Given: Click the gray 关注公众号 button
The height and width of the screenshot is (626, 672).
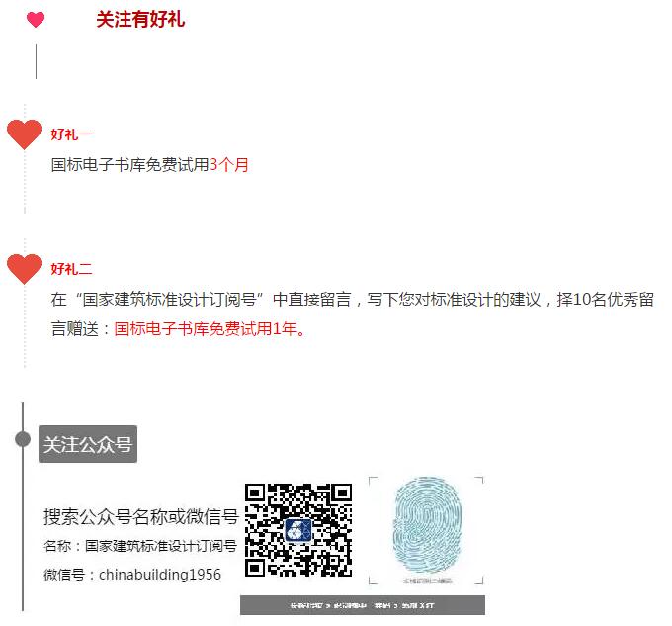Looking at the screenshot, I should (x=88, y=444).
